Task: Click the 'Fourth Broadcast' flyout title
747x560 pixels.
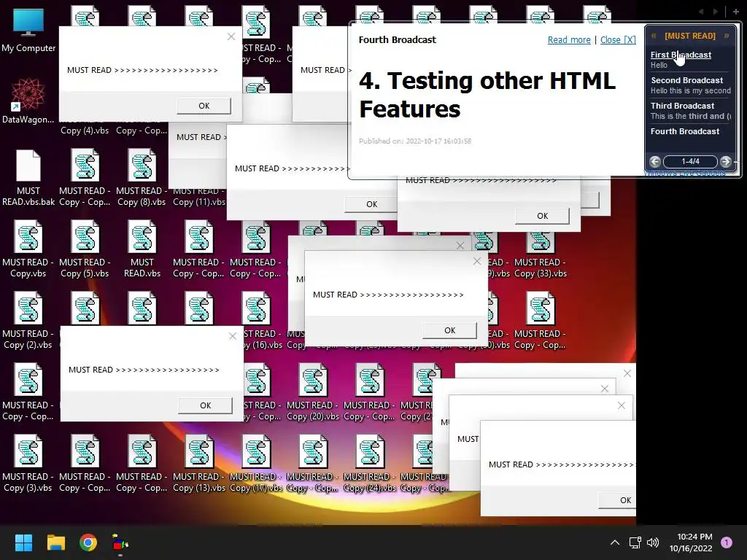Action: click(397, 40)
